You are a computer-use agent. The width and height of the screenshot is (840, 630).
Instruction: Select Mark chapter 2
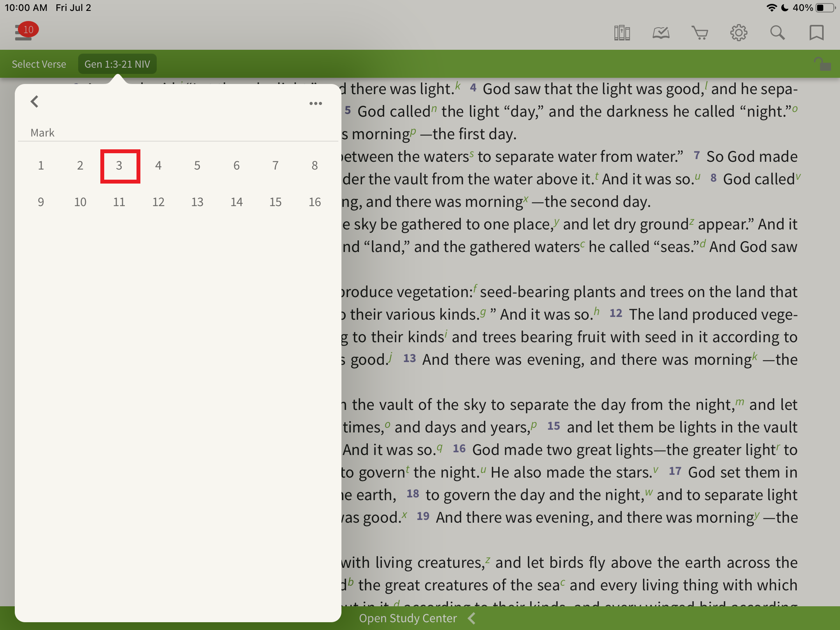(x=80, y=166)
